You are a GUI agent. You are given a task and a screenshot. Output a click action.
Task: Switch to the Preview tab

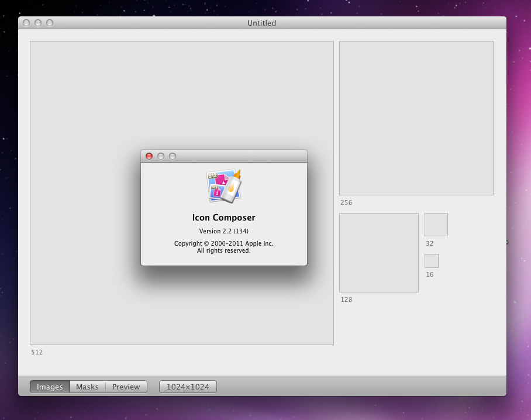point(126,387)
